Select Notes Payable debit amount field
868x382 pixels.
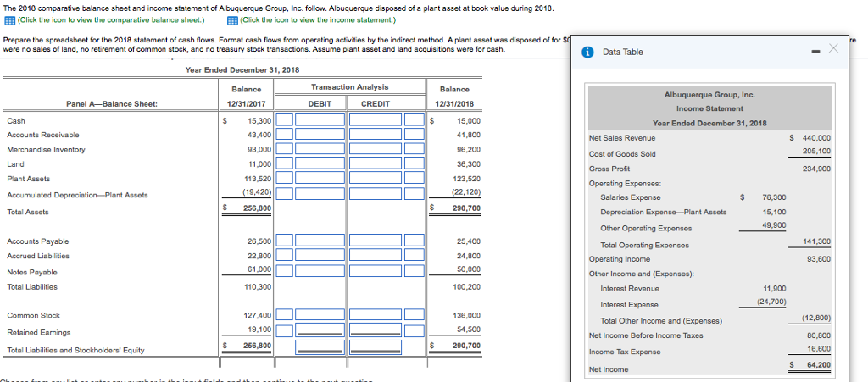tap(320, 270)
